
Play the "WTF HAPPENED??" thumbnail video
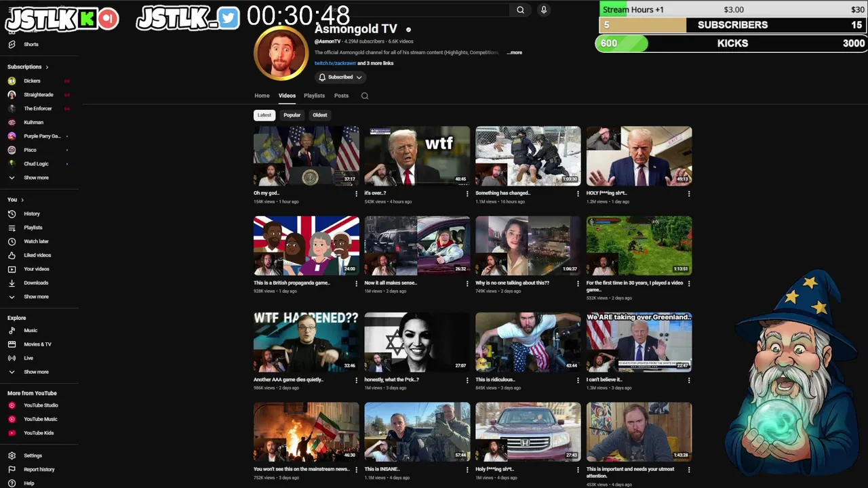pyautogui.click(x=307, y=342)
